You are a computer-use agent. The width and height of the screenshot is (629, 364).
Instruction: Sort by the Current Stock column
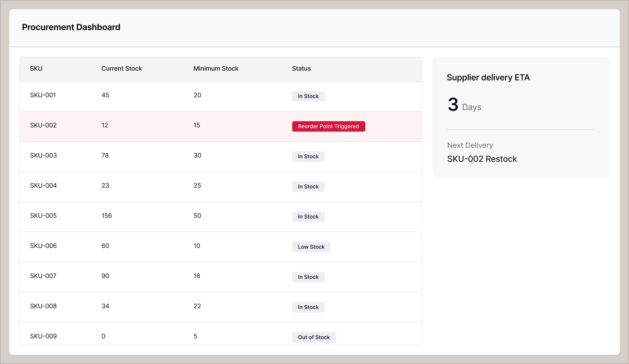click(x=121, y=68)
